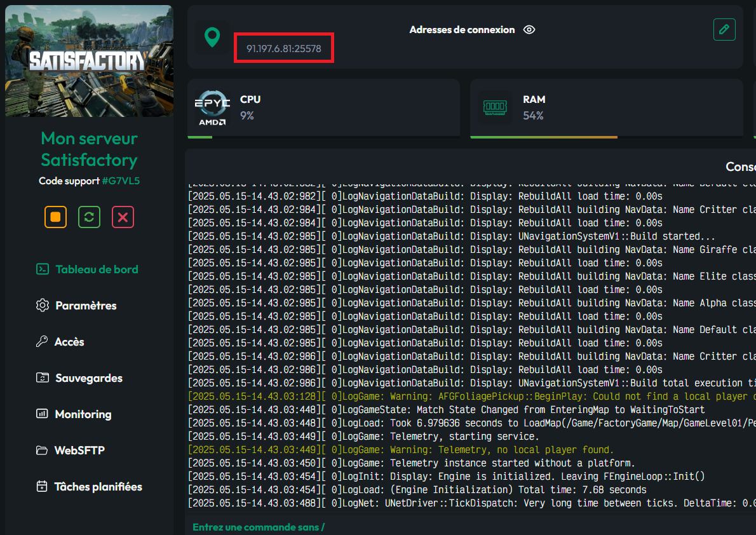The height and width of the screenshot is (535, 756).
Task: Click the NavData Name Alpha log line
Action: [x=471, y=303]
